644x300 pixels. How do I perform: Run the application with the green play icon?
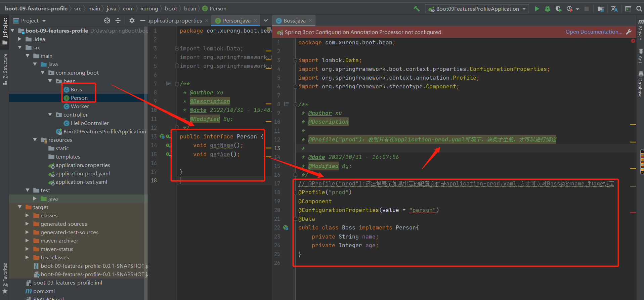point(537,9)
